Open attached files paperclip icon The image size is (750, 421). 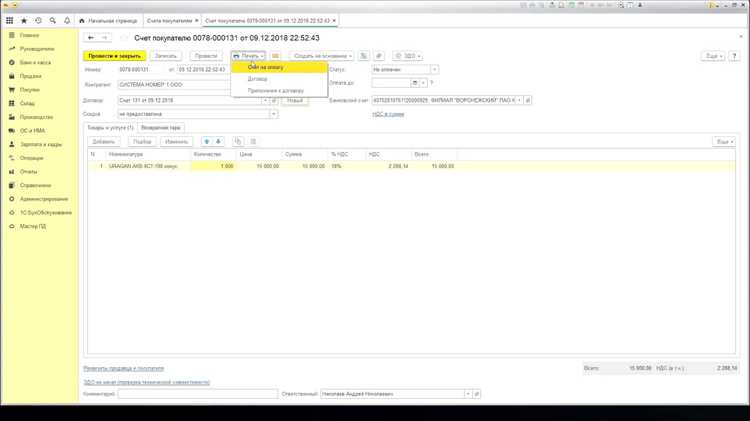click(379, 56)
